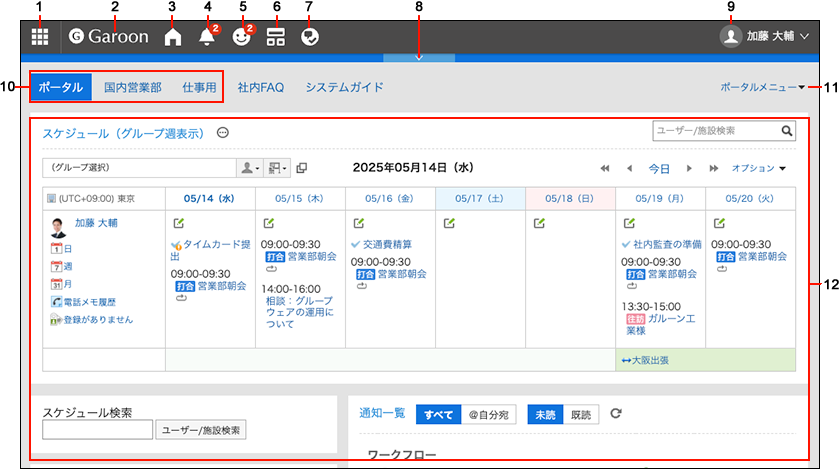Image resolution: width=840 pixels, height=469 pixels.
Task: Open the bell notifications icon
Action: click(207, 37)
